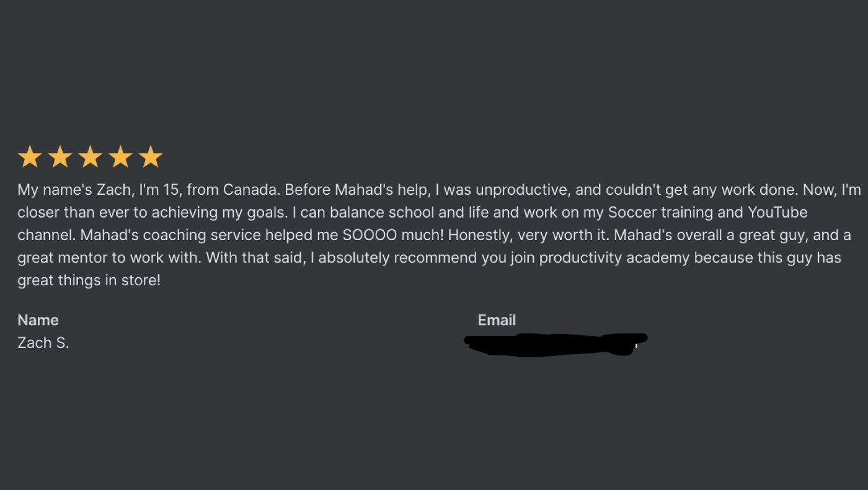Click "productivity academy" in the review text
868x490 pixels.
coord(614,258)
